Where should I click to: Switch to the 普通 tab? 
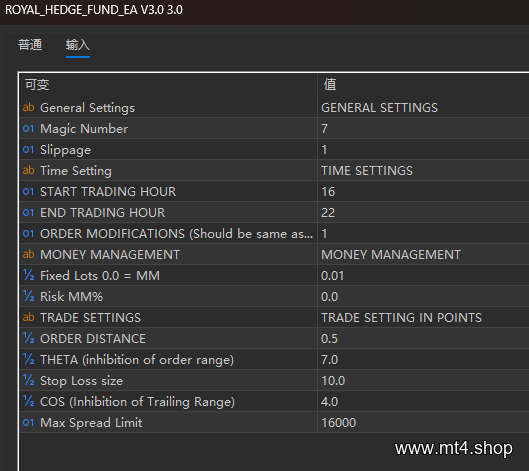[30, 45]
